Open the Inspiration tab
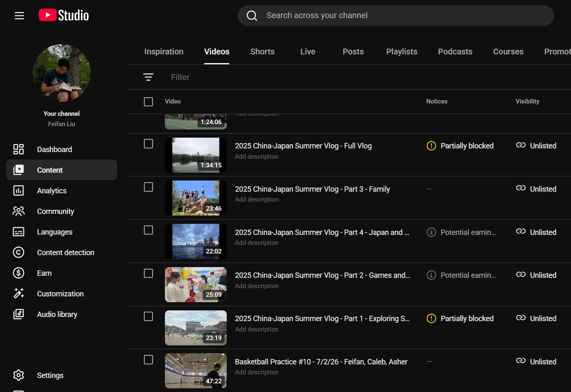Image resolution: width=571 pixels, height=392 pixels. [164, 52]
